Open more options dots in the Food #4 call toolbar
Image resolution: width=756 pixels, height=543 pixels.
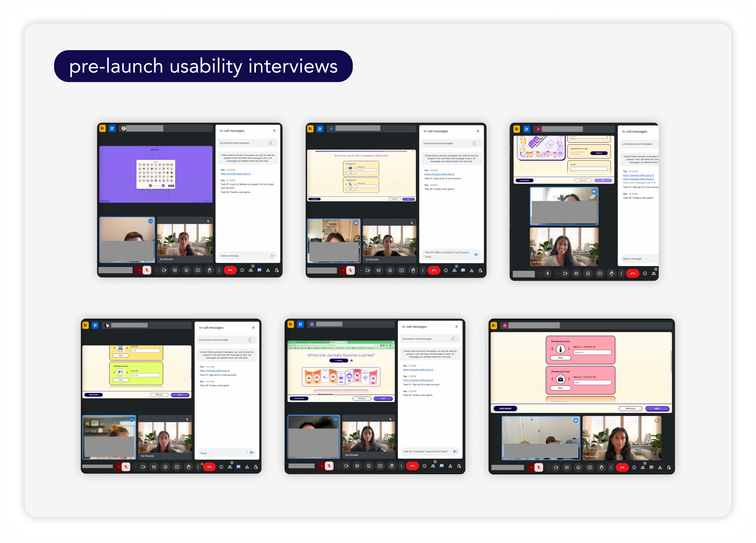pos(198,467)
